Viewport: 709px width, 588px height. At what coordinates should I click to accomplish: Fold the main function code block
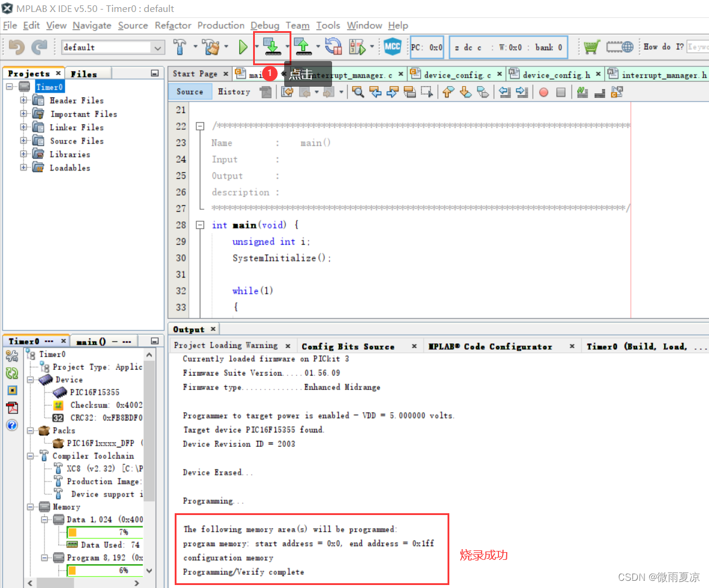point(200,225)
